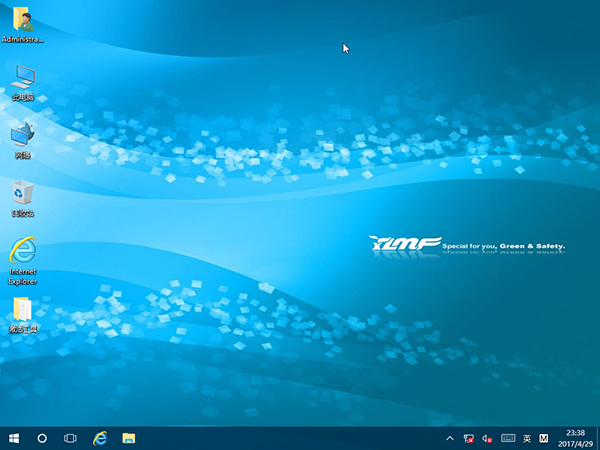Select the activation tools folder on desktop

[22, 312]
